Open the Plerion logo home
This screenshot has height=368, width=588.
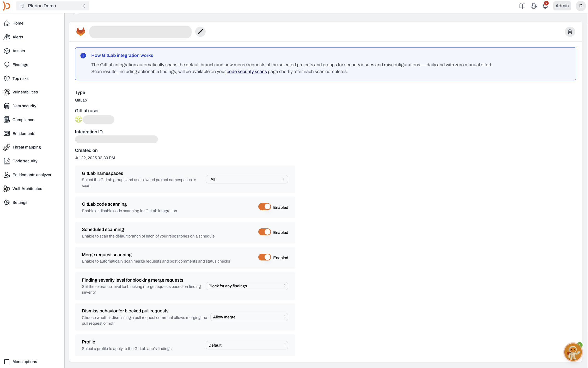tap(7, 6)
